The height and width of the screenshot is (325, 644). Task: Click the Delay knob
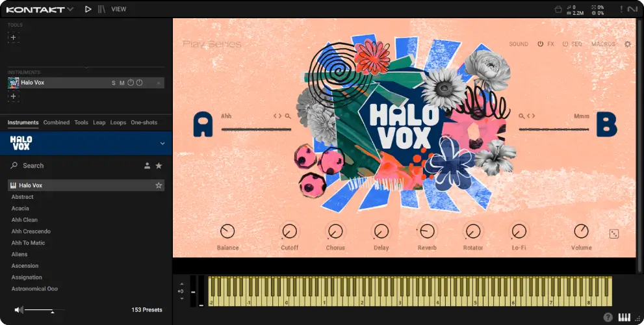381,231
